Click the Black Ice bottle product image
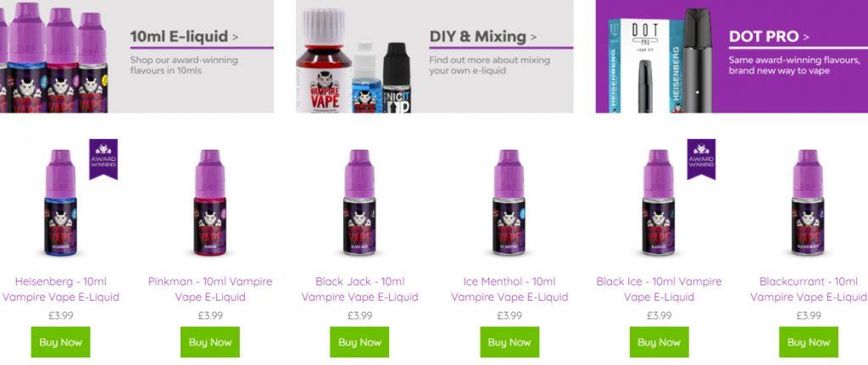Viewport: 868px width, 365px height. point(658,202)
